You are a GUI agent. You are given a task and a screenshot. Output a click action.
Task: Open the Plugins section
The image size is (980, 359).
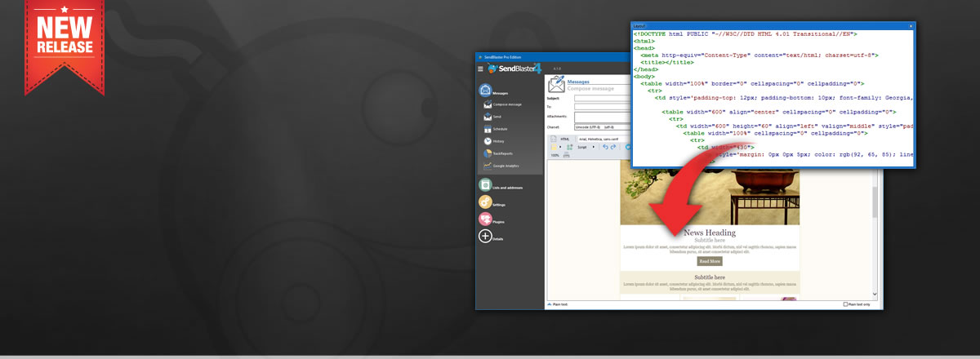492,219
